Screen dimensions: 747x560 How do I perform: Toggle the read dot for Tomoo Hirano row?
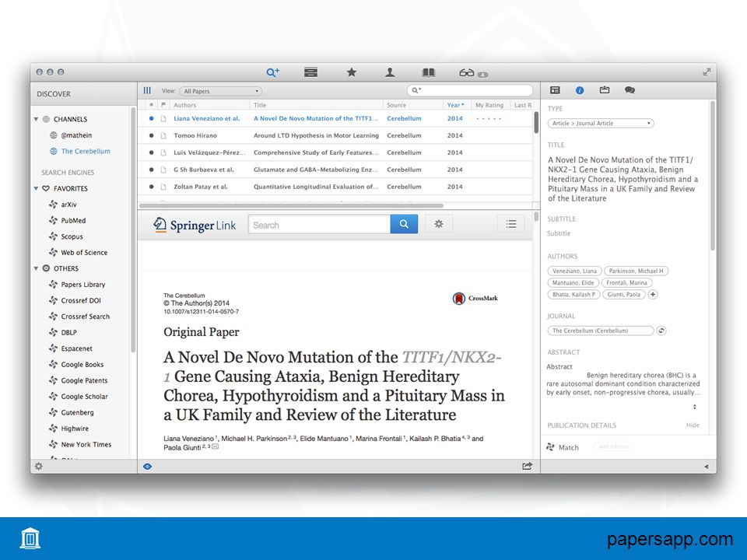(x=151, y=135)
